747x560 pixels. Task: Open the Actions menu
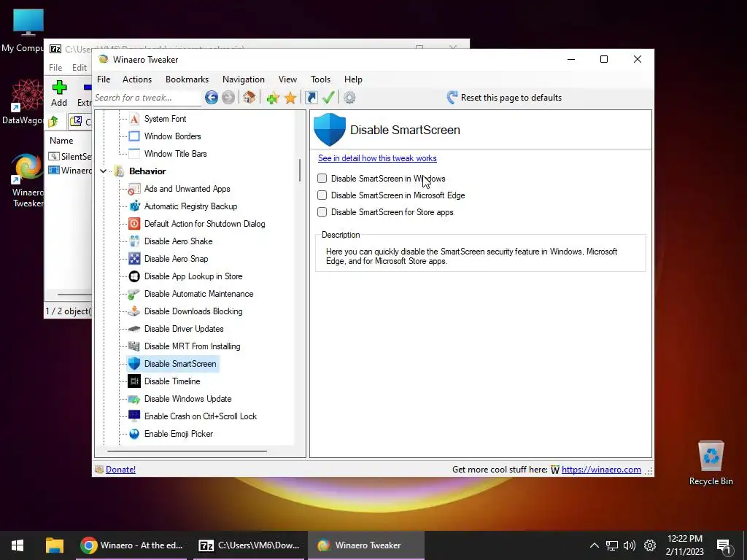pos(137,79)
